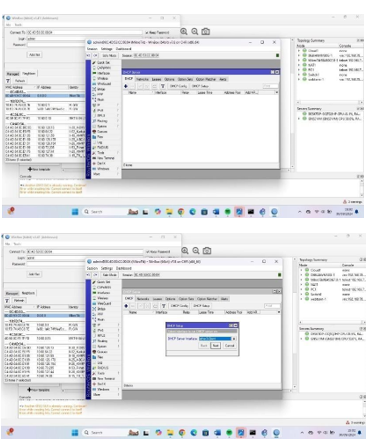The width and height of the screenshot is (366, 446).
Task: Toggle Keep Password checkbox in lower screenshot
Action: pos(147,252)
